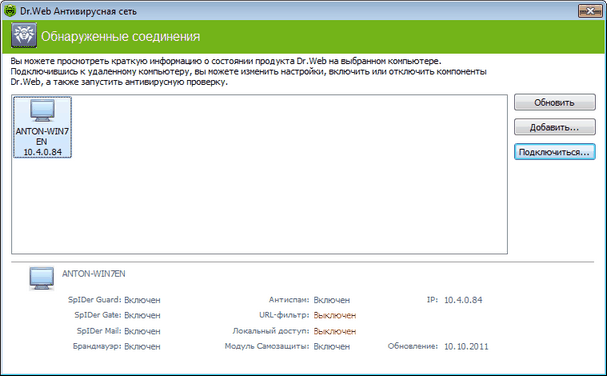
Task: Click the Локальный доступ label
Action: click(x=271, y=331)
